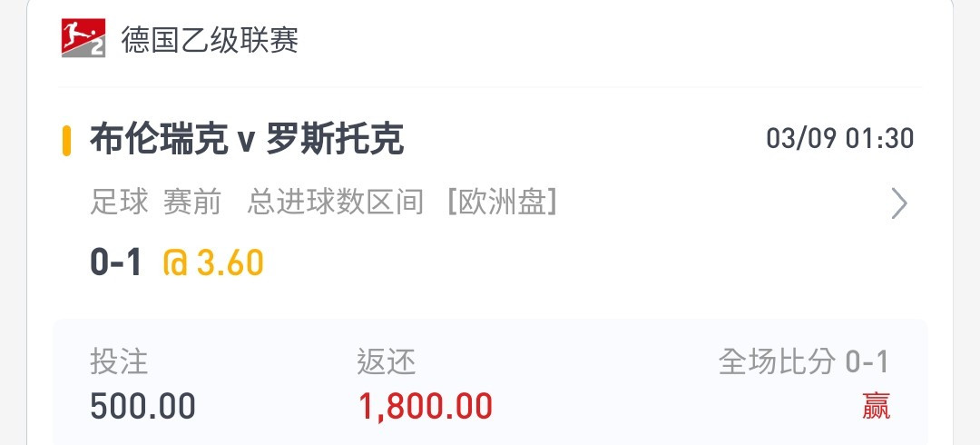
Task: Click the 全场比分 0-1 final score
Action: [x=803, y=361]
